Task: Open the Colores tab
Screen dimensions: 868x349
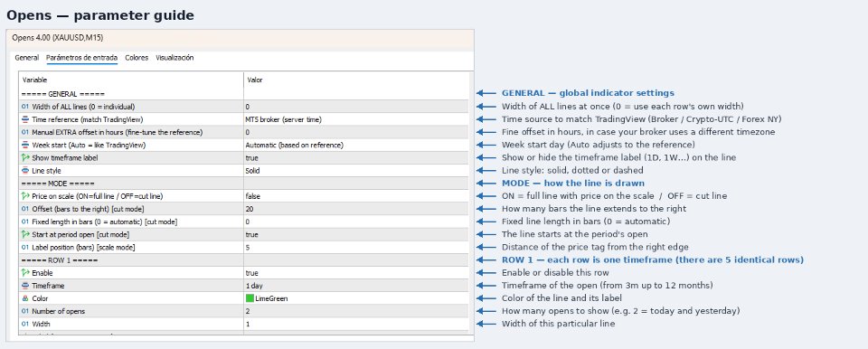Action: click(x=137, y=58)
